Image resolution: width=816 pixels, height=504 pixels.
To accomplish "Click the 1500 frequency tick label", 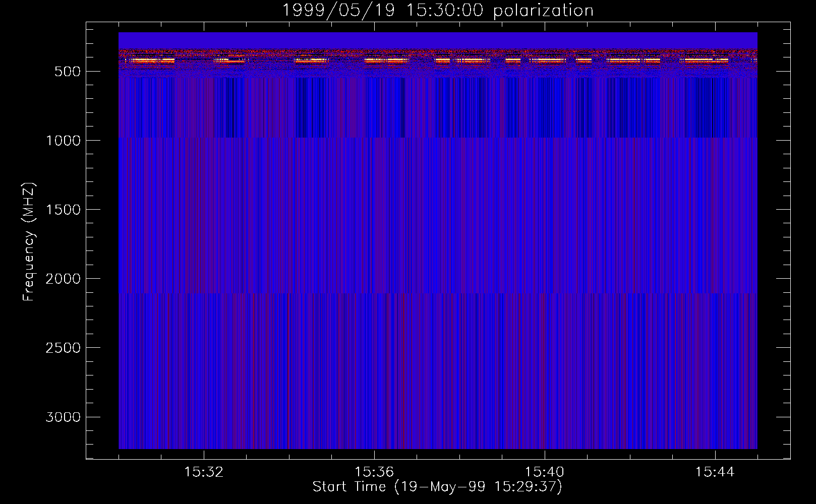I will coord(63,210).
